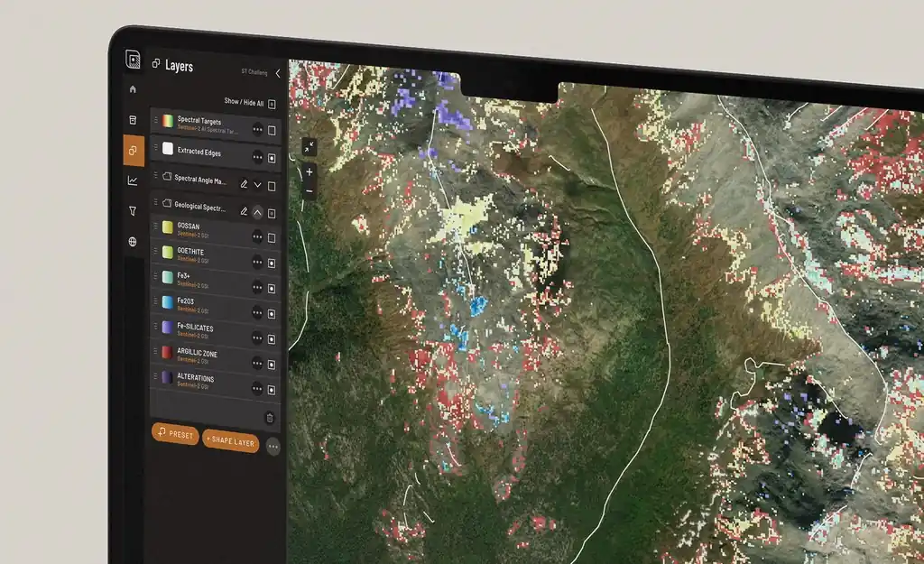The height and width of the screenshot is (564, 924).
Task: Click the trash delete icon below layers
Action: coord(270,418)
